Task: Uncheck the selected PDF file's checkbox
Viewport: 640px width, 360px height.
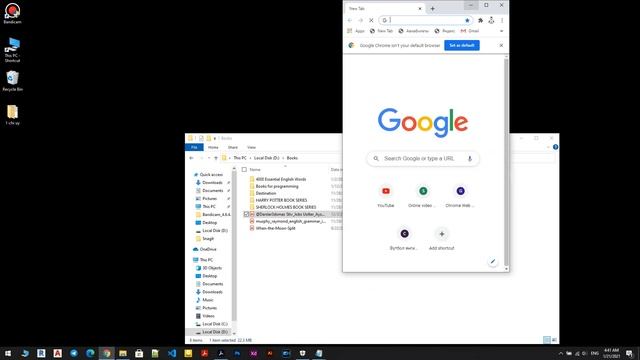Action: (x=246, y=214)
